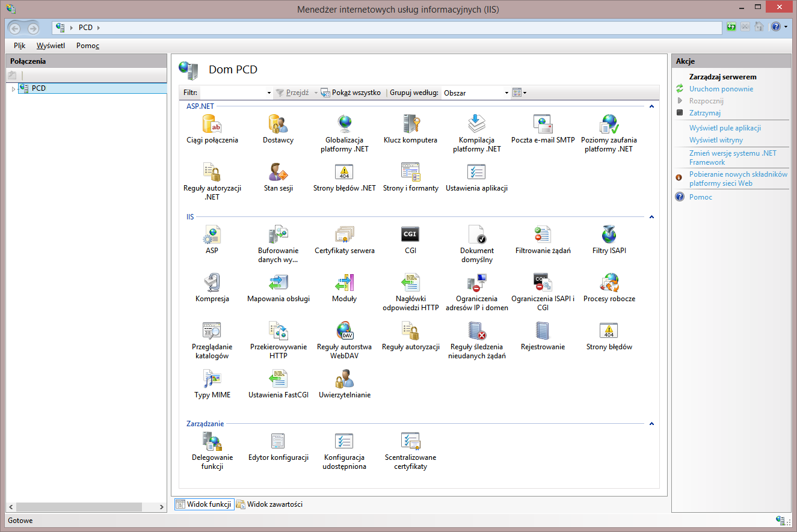Click Zatrzymaj to stop the server
The height and width of the screenshot is (532, 797).
705,113
